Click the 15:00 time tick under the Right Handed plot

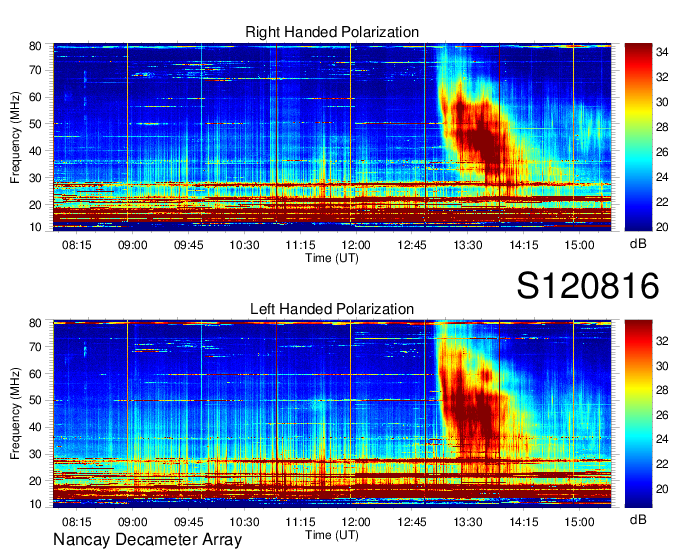click(x=579, y=245)
